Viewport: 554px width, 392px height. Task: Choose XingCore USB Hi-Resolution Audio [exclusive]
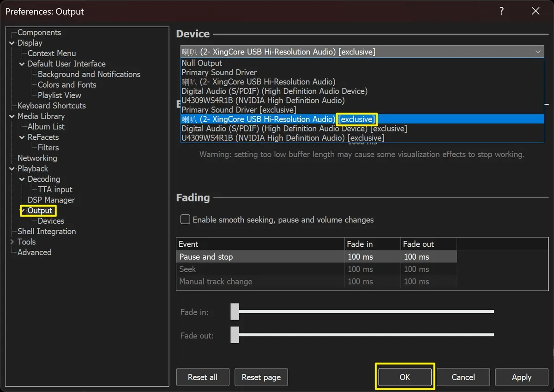click(x=362, y=119)
